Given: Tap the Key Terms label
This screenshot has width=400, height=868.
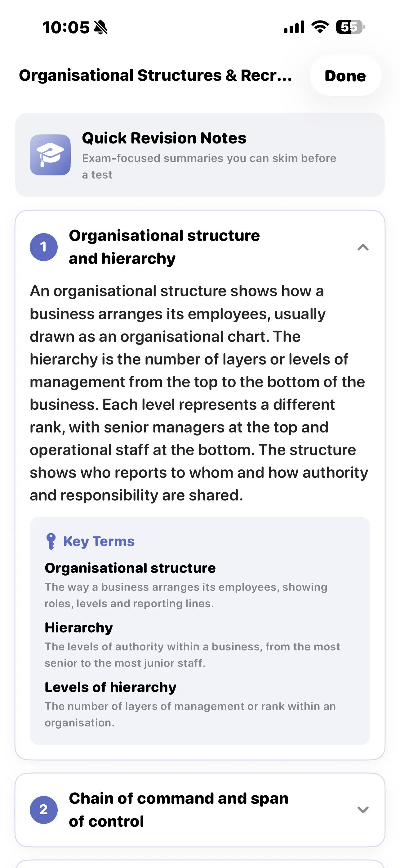Looking at the screenshot, I should tap(99, 541).
